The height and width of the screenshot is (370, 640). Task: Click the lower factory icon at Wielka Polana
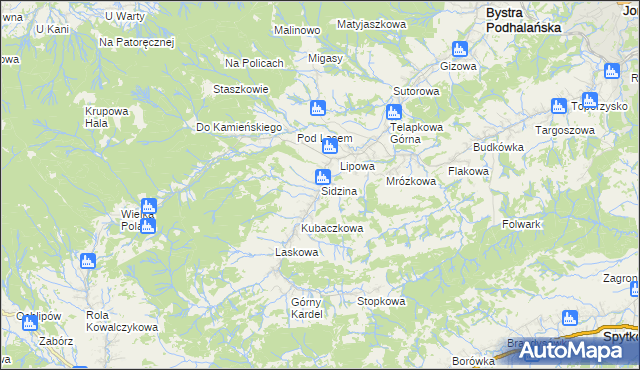[x=148, y=226]
